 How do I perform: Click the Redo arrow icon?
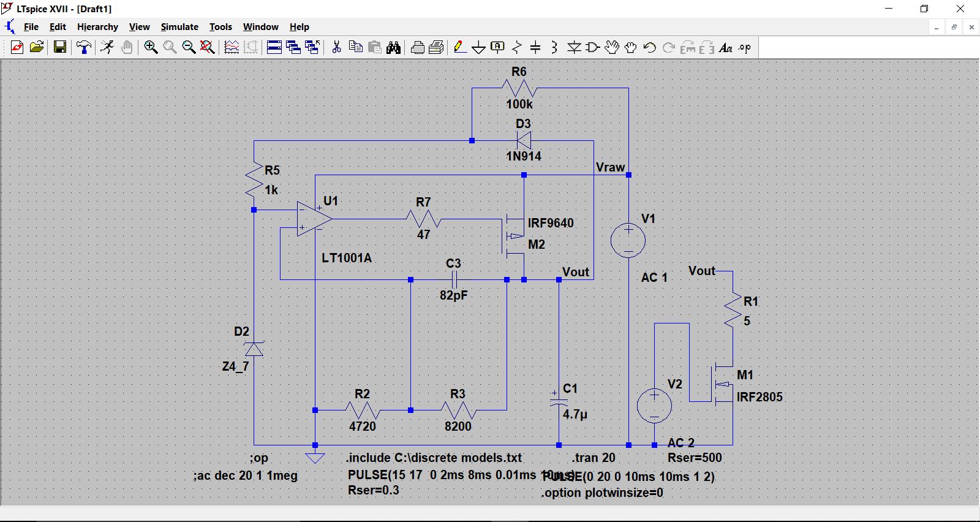click(669, 47)
